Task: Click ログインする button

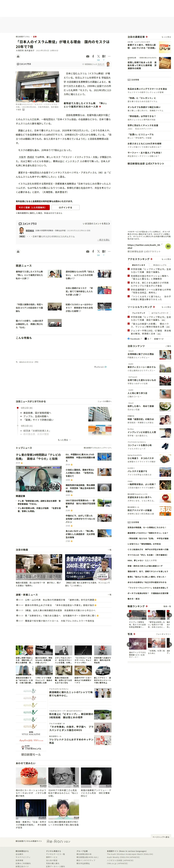Action: click(x=66, y=208)
